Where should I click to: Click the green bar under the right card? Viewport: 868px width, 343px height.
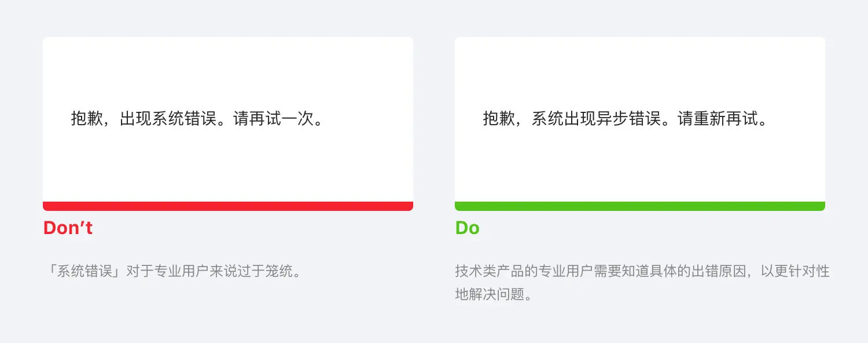coord(639,206)
